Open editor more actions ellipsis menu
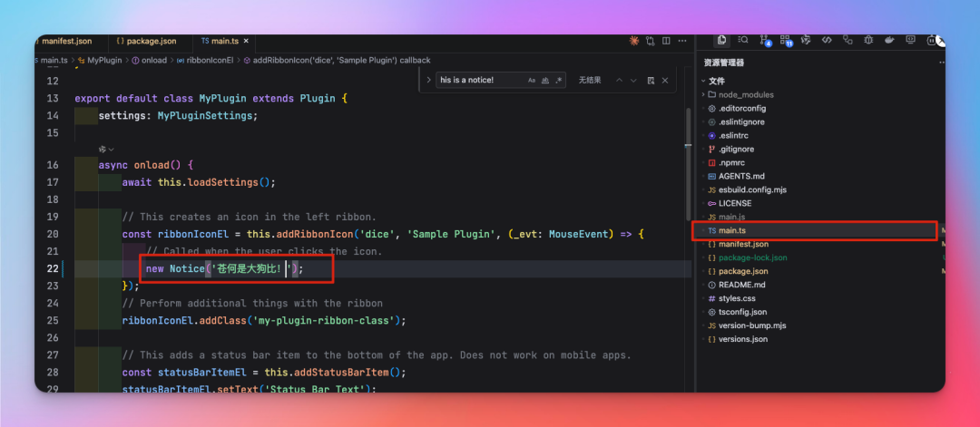 [681, 41]
